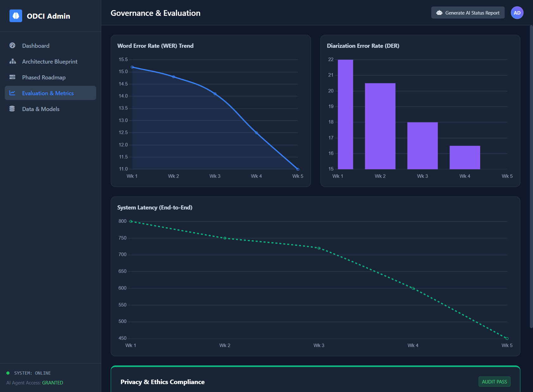This screenshot has width=533, height=392.
Task: Open the Dashboard page
Action: point(35,46)
